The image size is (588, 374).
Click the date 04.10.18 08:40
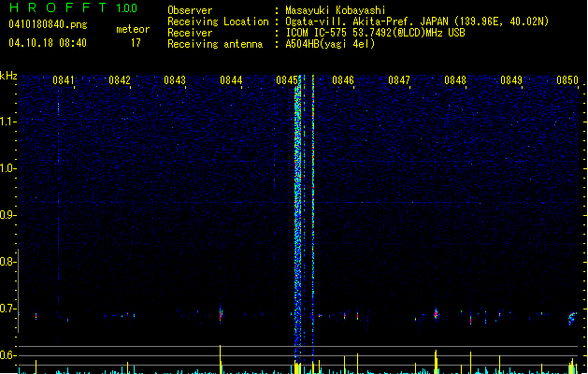(x=48, y=43)
